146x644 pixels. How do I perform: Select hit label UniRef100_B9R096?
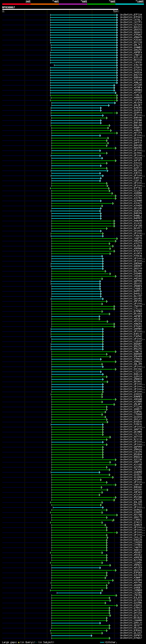pyautogui.click(x=131, y=118)
